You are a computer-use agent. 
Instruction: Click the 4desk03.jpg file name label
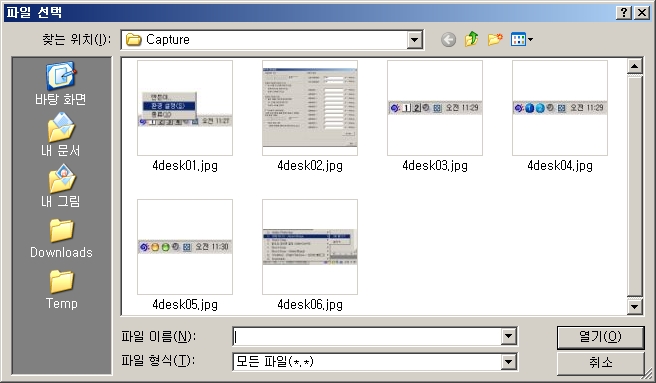[x=435, y=166]
